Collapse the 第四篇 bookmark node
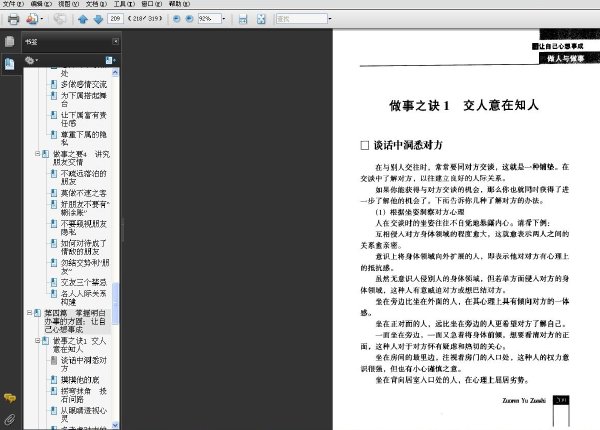The width and height of the screenshot is (600, 430). click(x=29, y=313)
